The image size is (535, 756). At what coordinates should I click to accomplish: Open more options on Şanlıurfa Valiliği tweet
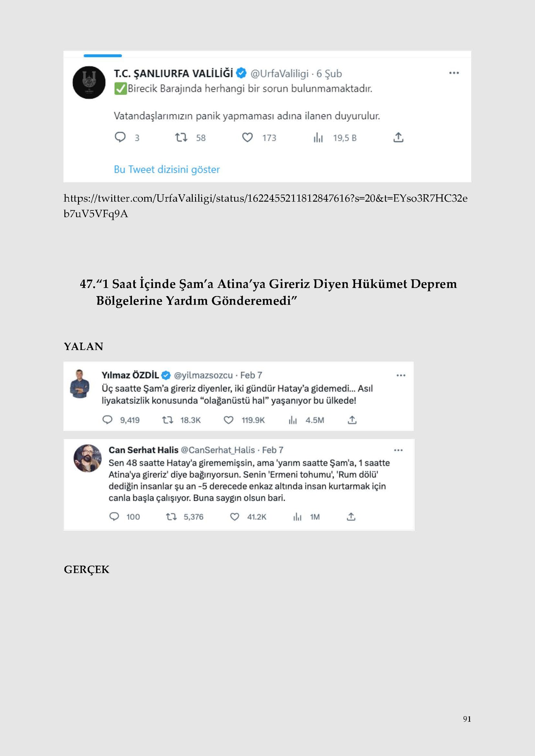[454, 73]
